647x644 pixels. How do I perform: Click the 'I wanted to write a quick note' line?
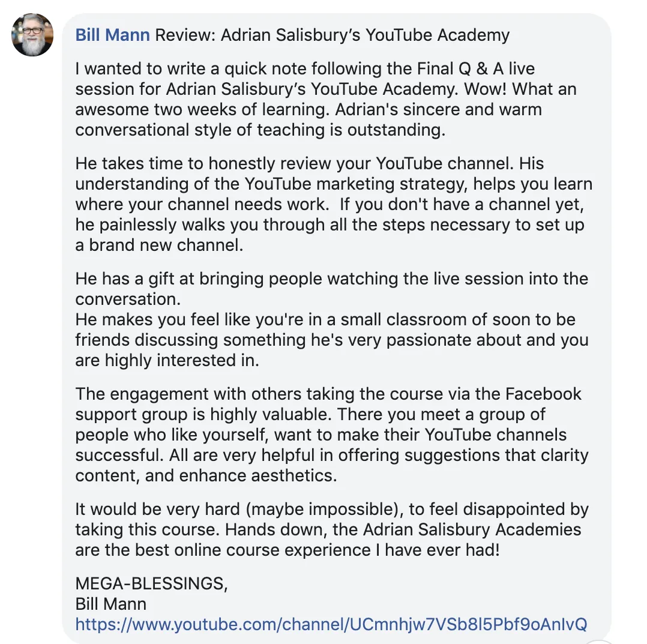point(305,68)
